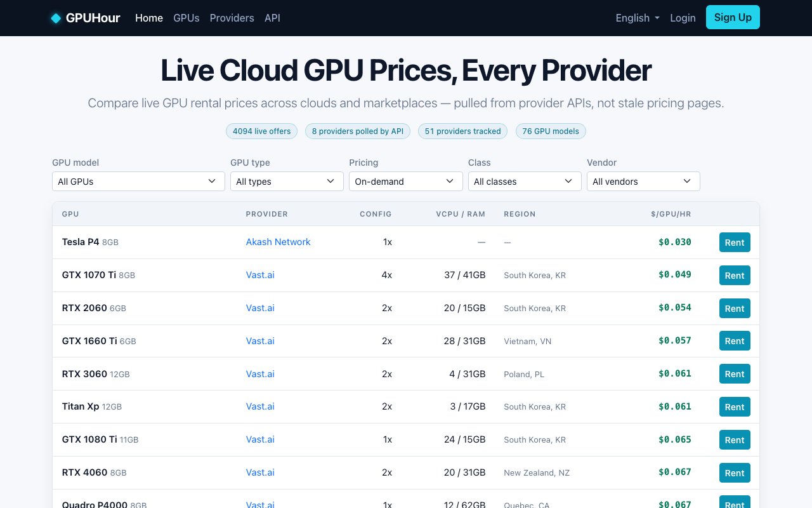
Task: Click the Akash Network provider link
Action: coord(278,242)
